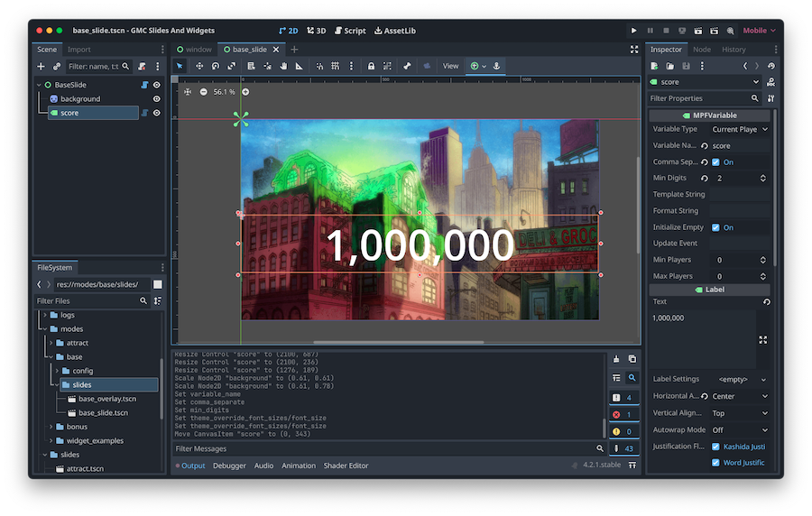Click the lock selected node icon
The image size is (812, 516).
click(371, 66)
